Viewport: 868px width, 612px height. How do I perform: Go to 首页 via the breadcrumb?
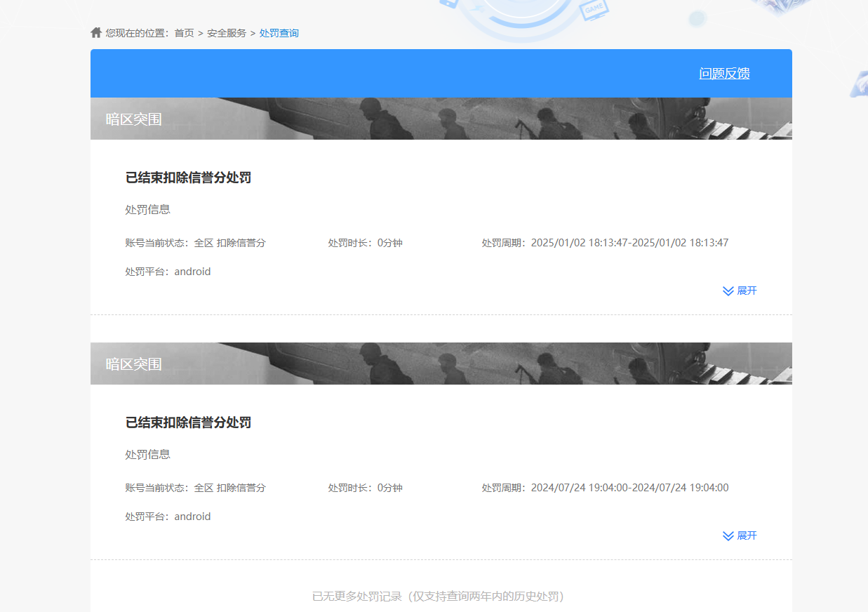click(184, 33)
